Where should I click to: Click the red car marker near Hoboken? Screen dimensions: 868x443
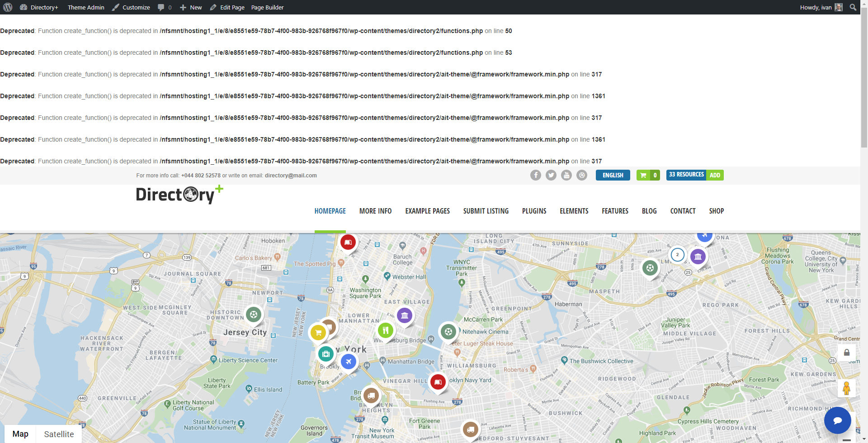pyautogui.click(x=348, y=242)
